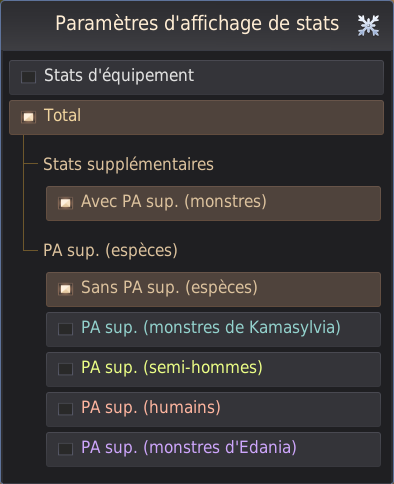394x484 pixels.
Task: Tick the Stats d'équipement checkbox
Action: click(x=28, y=77)
